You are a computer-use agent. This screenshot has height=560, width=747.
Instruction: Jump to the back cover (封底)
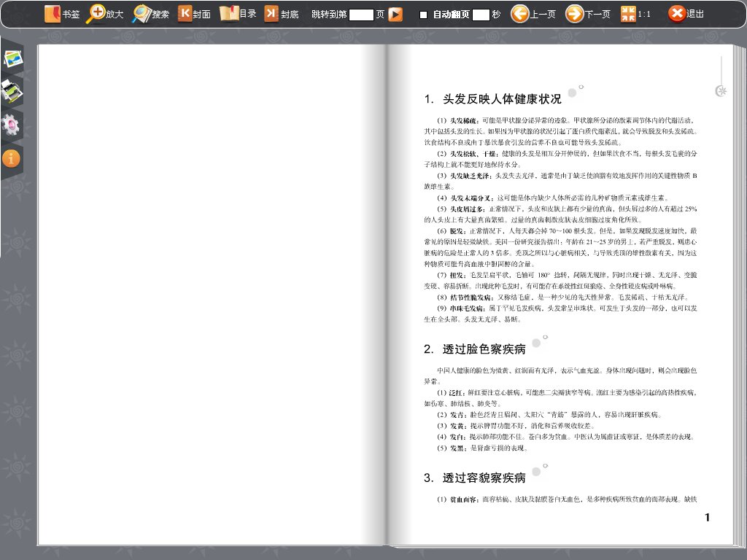[282, 15]
